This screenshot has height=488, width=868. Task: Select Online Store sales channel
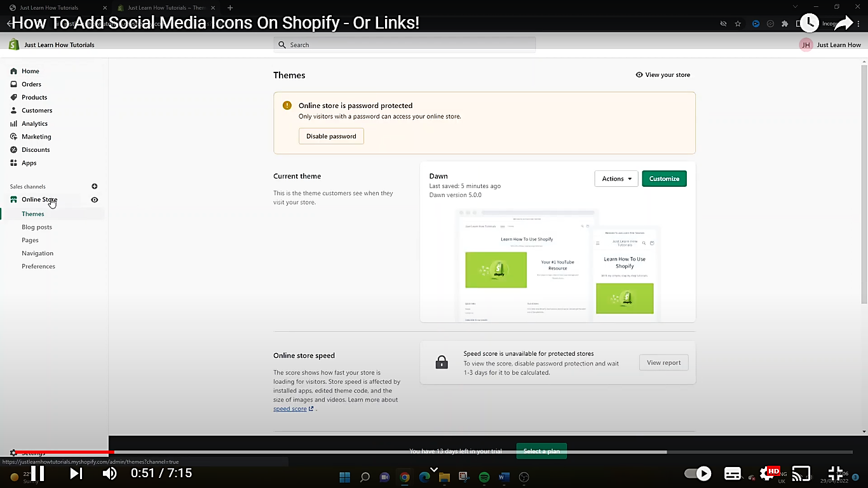[39, 200]
